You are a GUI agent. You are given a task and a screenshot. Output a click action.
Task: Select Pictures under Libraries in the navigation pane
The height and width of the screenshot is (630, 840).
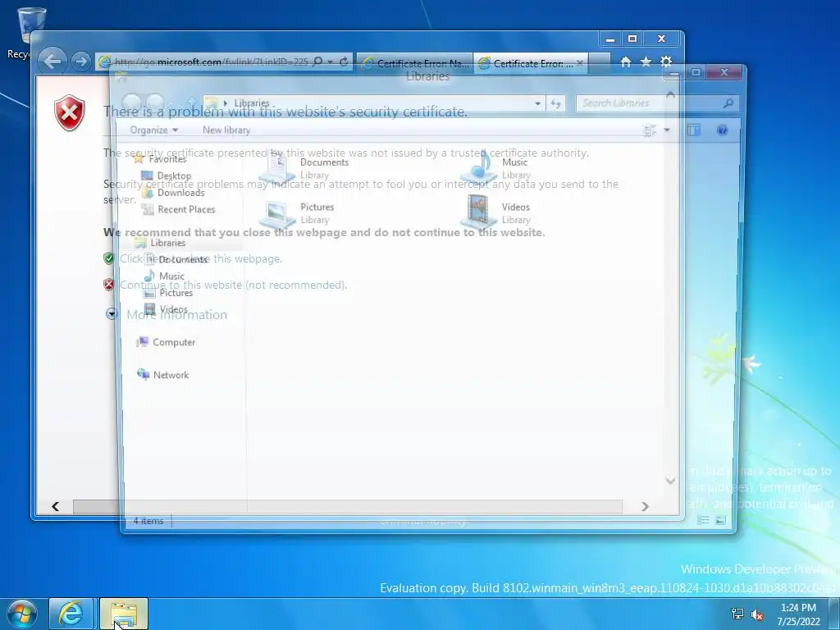pyautogui.click(x=168, y=293)
